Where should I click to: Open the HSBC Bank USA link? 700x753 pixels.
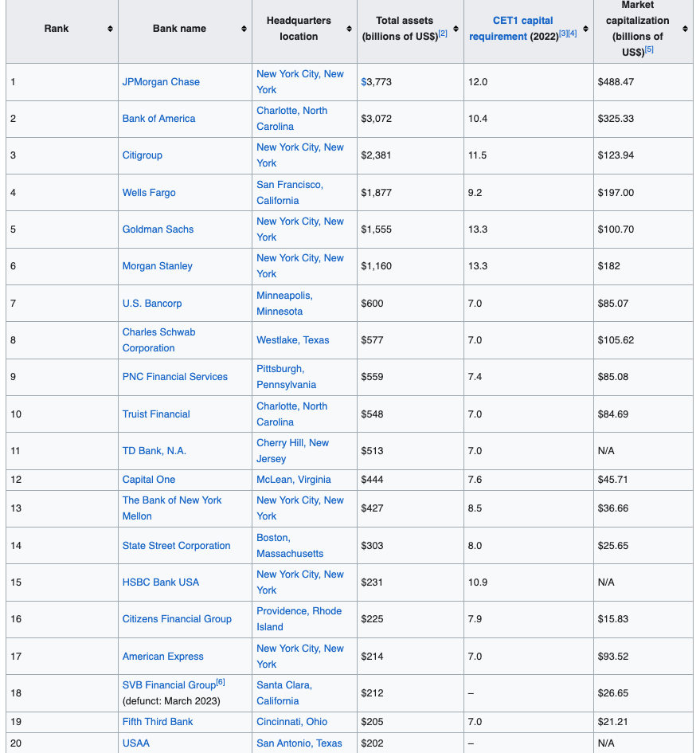pyautogui.click(x=160, y=582)
